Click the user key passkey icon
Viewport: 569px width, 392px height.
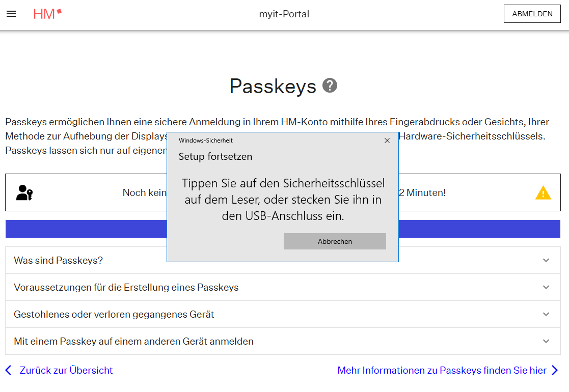coord(24,192)
